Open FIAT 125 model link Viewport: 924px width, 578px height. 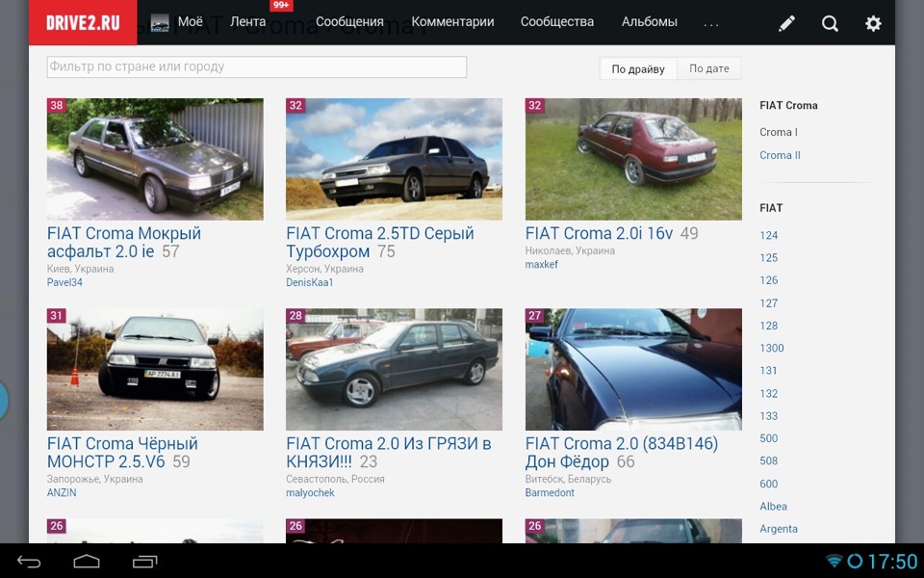(768, 258)
